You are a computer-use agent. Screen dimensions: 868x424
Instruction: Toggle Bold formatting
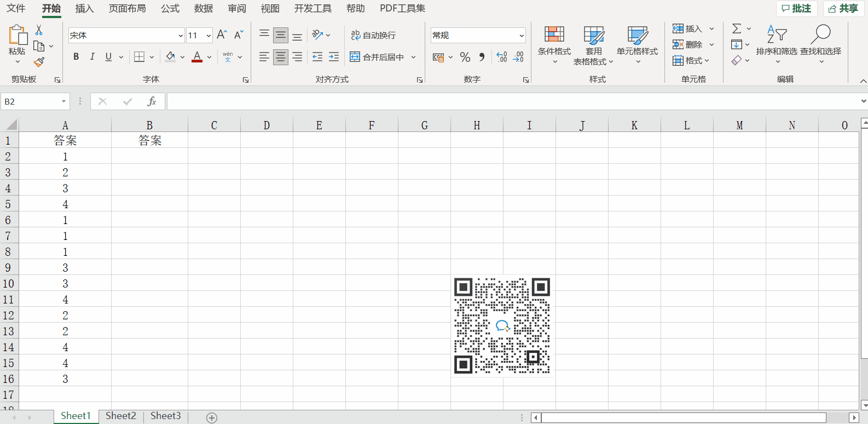pos(76,57)
